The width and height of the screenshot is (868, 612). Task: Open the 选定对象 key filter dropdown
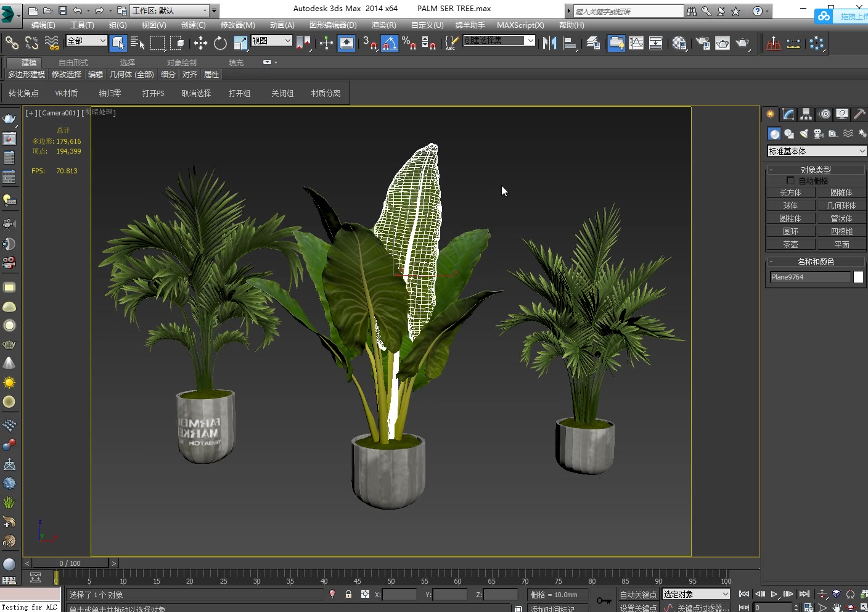point(696,594)
